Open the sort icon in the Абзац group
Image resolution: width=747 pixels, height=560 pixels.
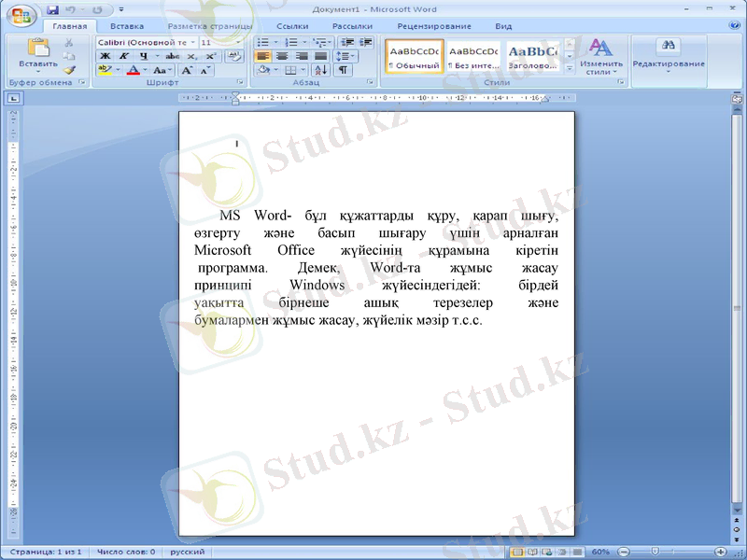click(320, 70)
